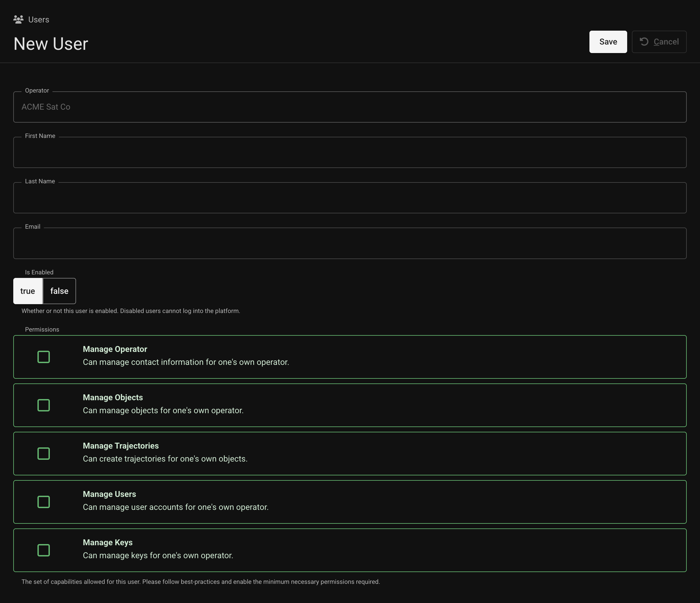Click the 'Manage Keys' permission title

pyautogui.click(x=108, y=542)
